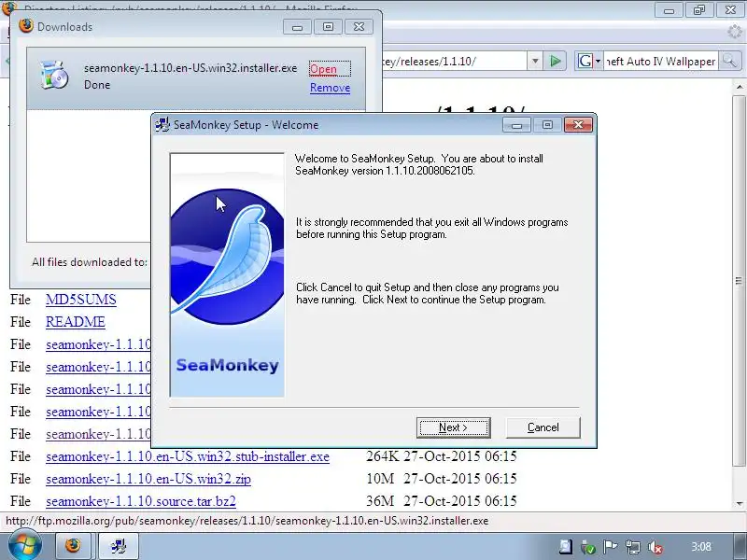Click the green Go button in Firefox
The width and height of the screenshot is (747, 560).
click(555, 61)
